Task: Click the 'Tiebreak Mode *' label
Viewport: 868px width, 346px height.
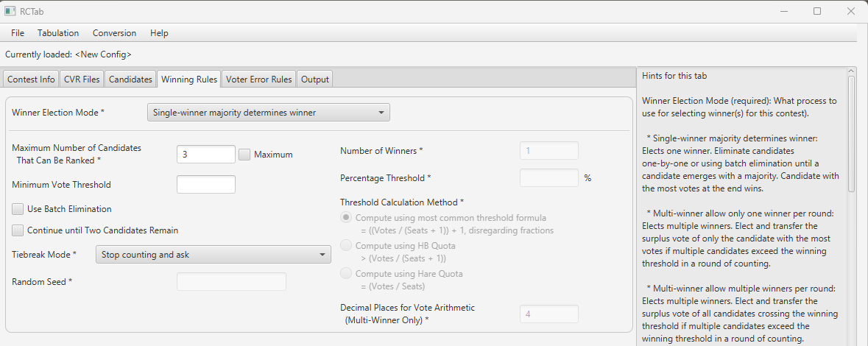Action: tap(43, 255)
